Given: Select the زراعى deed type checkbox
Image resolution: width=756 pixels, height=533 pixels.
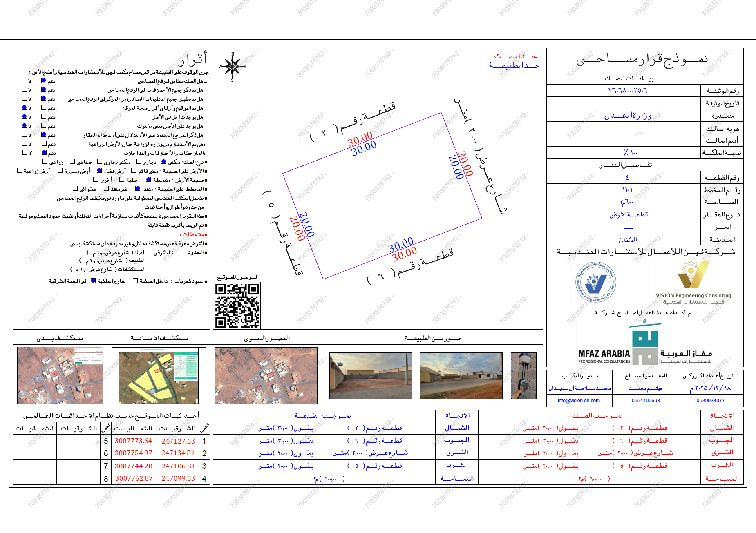Looking at the screenshot, I should pos(45,162).
